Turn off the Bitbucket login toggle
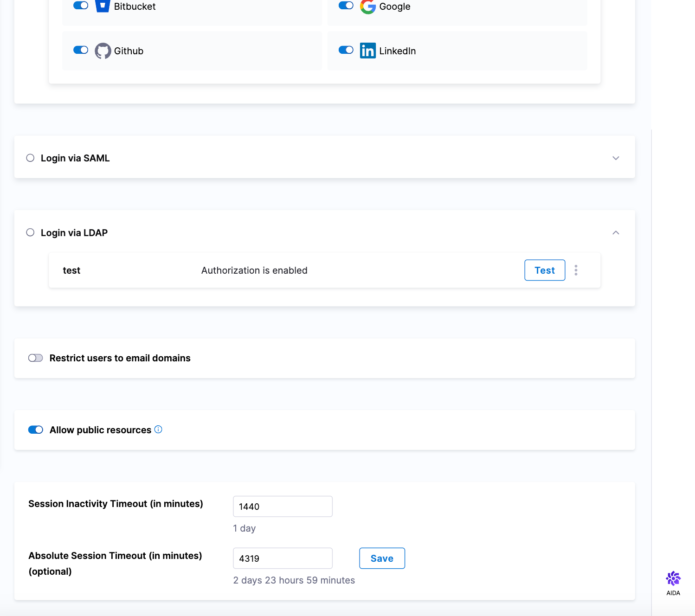Screen dimensions: 695x616 (81, 6)
